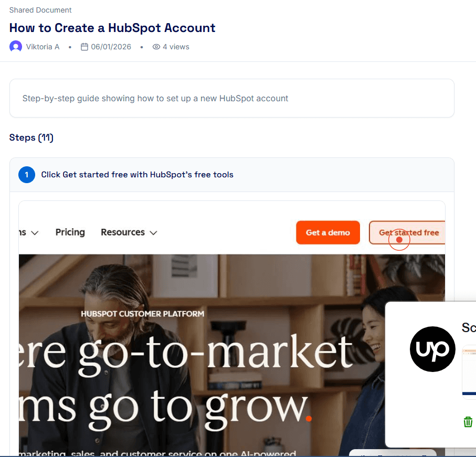The width and height of the screenshot is (476, 457).
Task: Click the Get started free button
Action: 407,232
